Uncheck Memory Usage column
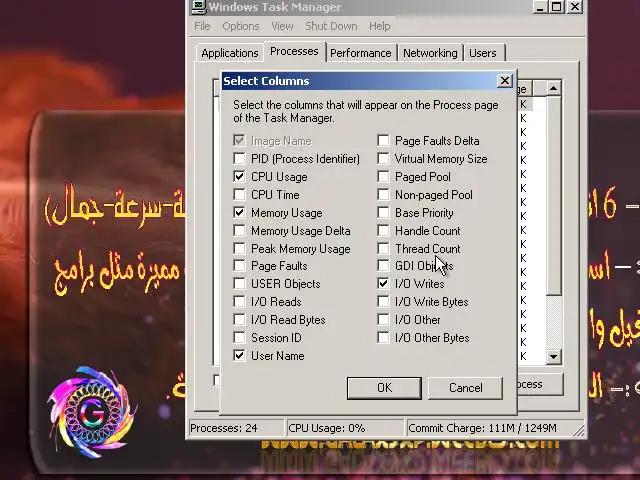The image size is (640, 480). [x=239, y=212]
